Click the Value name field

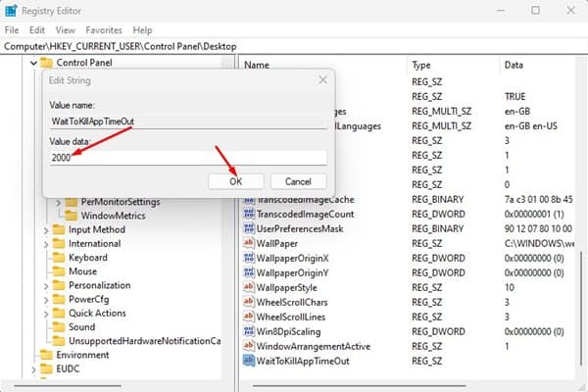point(188,122)
